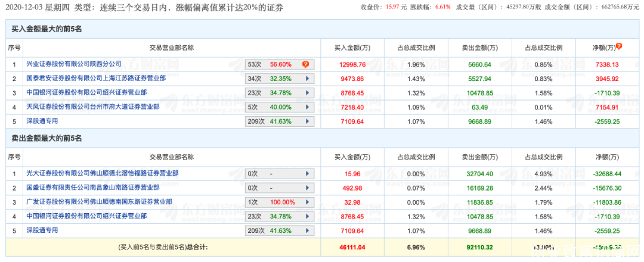Expand 23次 34.78% arrow in buy table
The width and height of the screenshot is (644, 262).
point(307,93)
